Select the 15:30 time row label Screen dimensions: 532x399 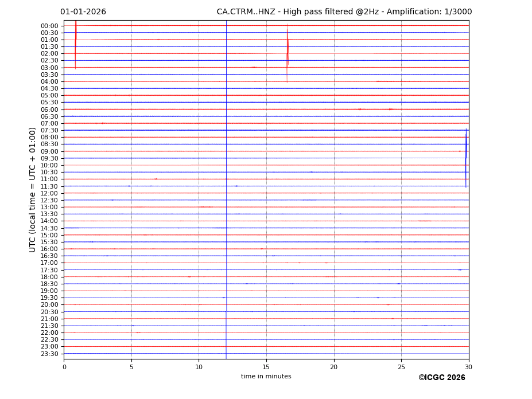(49, 242)
